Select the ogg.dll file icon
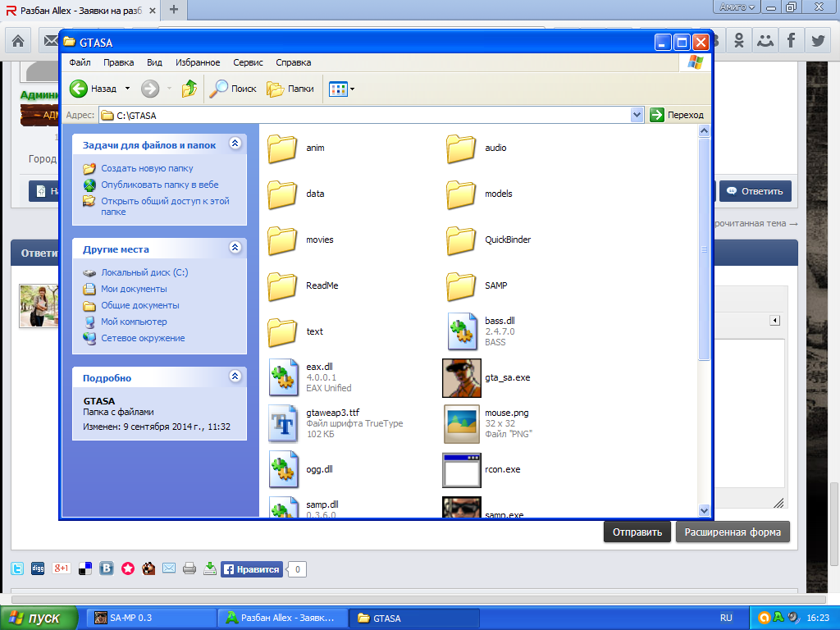The height and width of the screenshot is (630, 840). point(283,470)
